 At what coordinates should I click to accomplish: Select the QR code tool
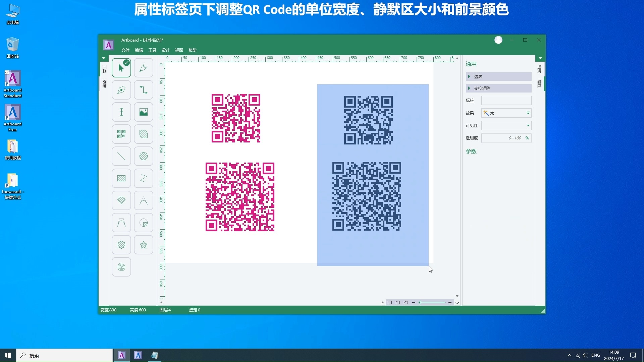click(121, 134)
